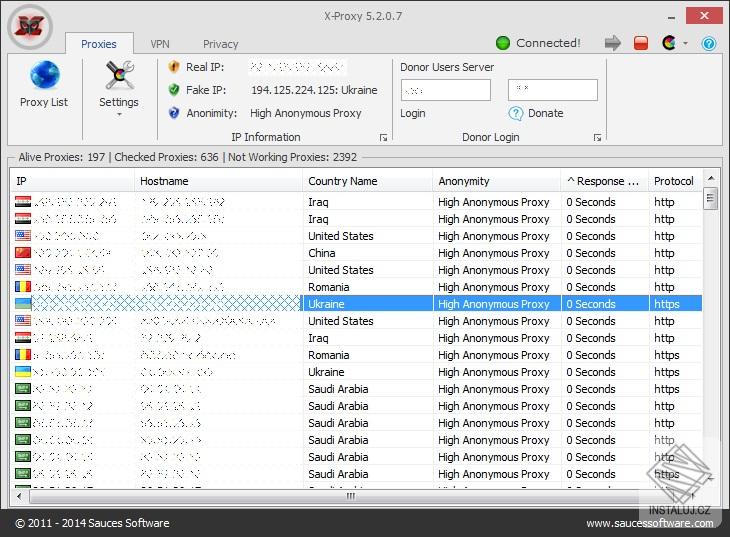Expand the Settings dropdown arrow
Screen dimensions: 730x537
(120, 114)
